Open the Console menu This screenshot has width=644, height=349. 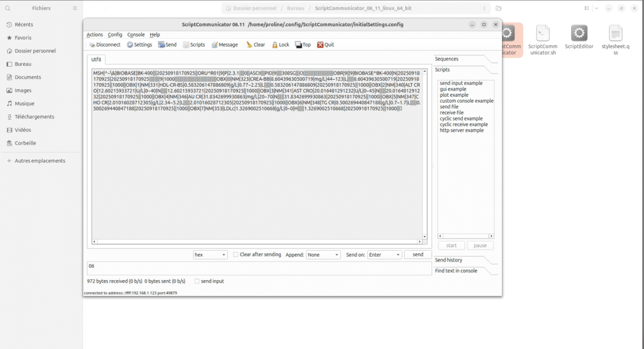coord(136,35)
